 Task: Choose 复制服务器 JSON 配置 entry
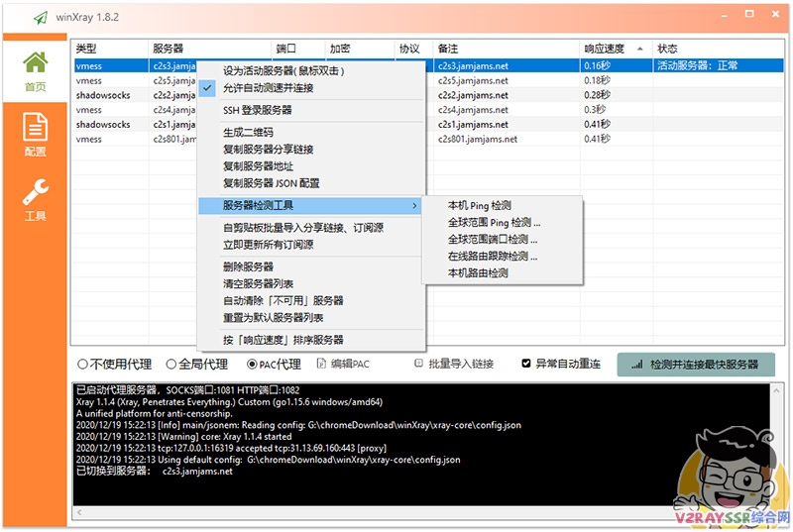tap(311, 183)
